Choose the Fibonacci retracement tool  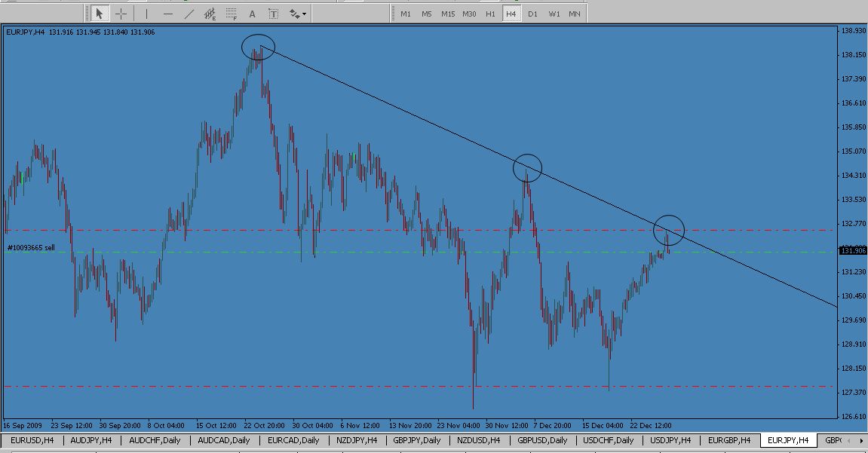(232, 14)
